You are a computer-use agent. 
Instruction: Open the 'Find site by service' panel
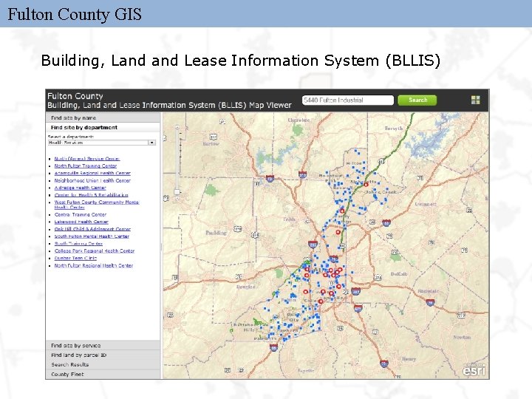(x=103, y=345)
